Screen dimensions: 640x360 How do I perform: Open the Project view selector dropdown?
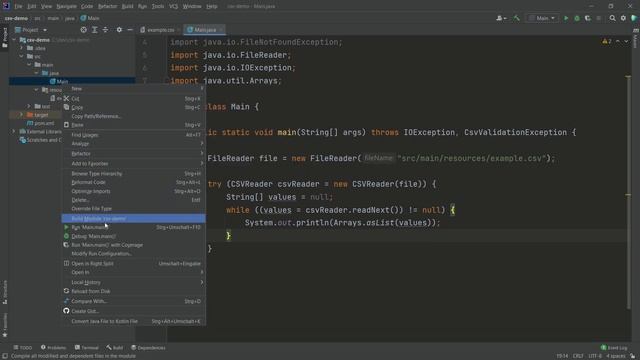tap(31, 30)
